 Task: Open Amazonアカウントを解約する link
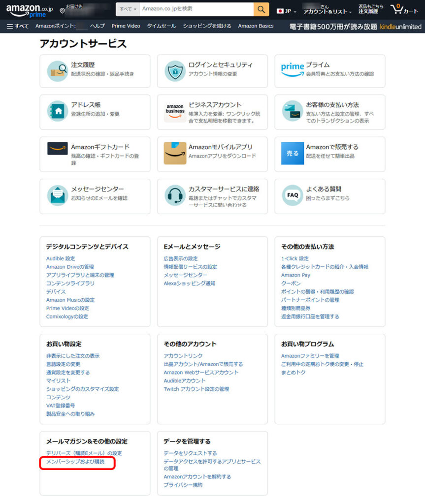(197, 476)
